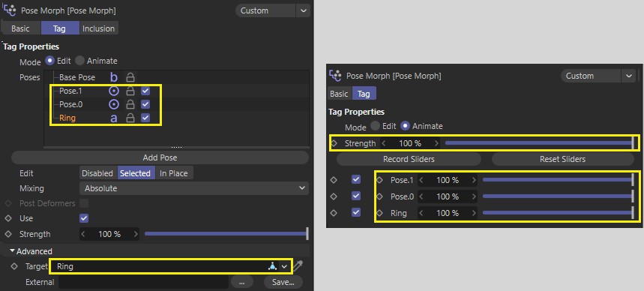The width and height of the screenshot is (644, 291).
Task: Activate the Target object picker eyedropper
Action: 298,266
